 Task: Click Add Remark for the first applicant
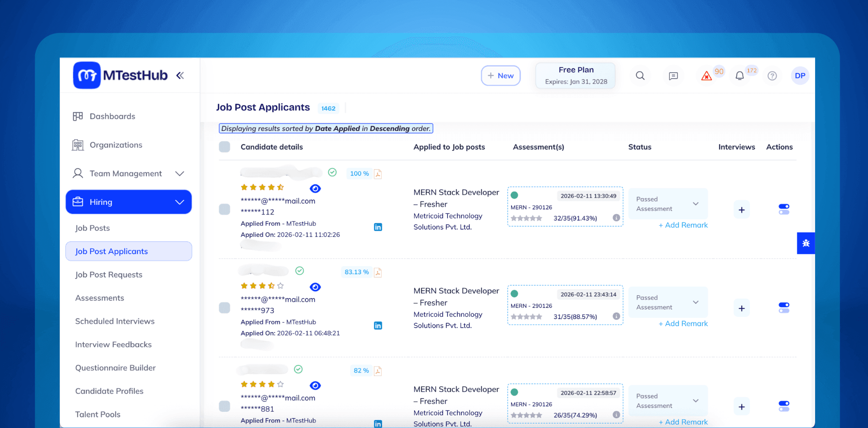tap(683, 225)
